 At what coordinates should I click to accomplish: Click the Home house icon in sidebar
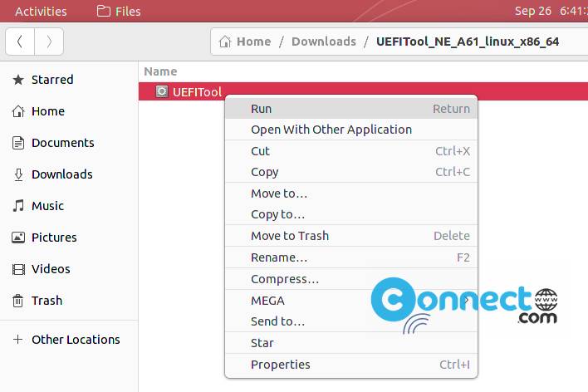click(18, 111)
